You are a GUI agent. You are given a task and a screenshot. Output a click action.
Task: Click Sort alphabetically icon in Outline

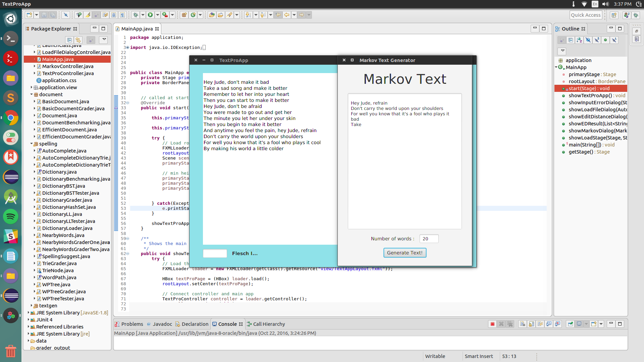(579, 40)
